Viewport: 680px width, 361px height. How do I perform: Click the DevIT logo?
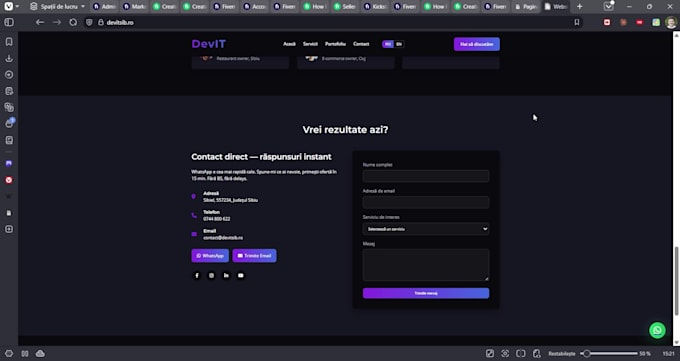pos(209,44)
